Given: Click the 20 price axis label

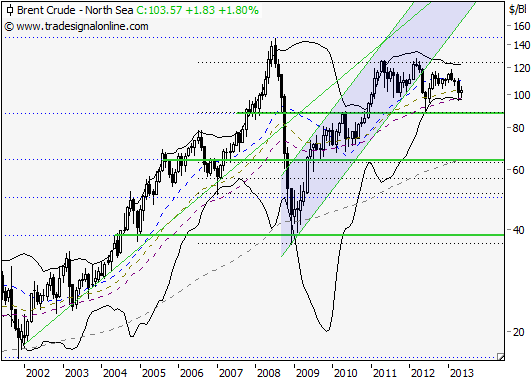Looking at the screenshot, I should tap(518, 331).
